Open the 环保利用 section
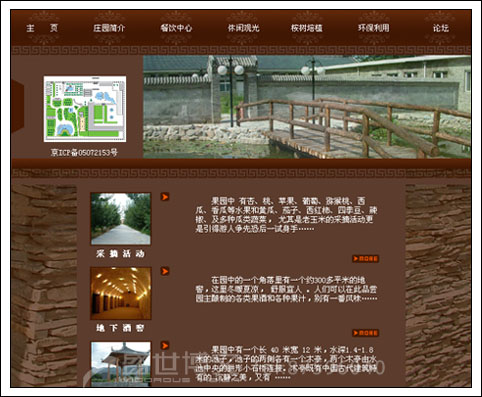This screenshot has height=397, width=482. pos(374,28)
